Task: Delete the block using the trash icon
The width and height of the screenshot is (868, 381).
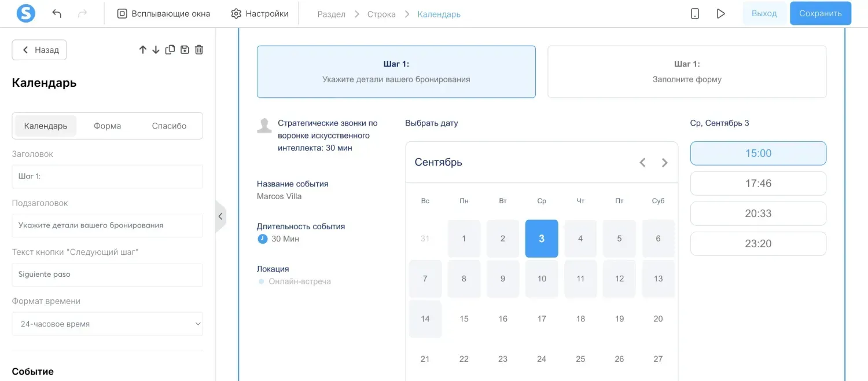Action: point(198,50)
